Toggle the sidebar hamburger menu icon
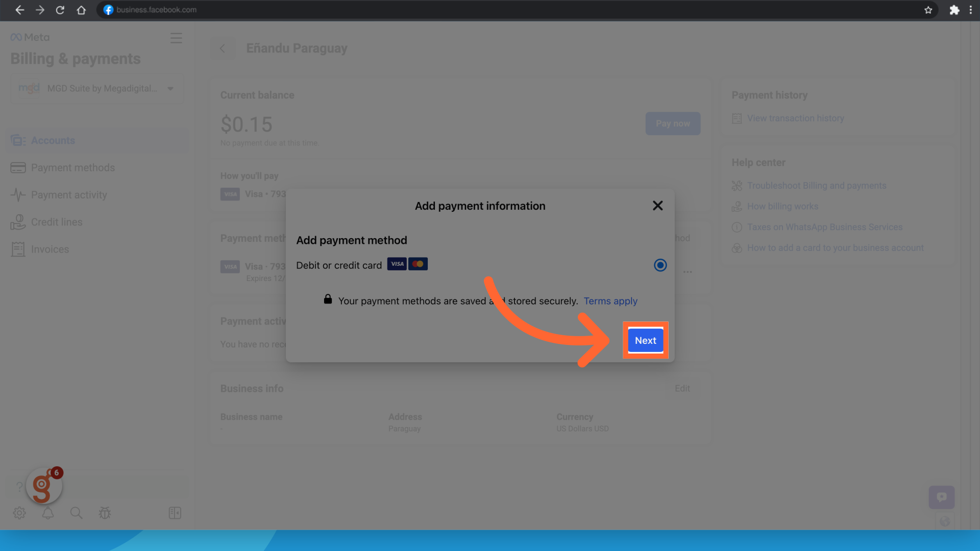Image resolution: width=980 pixels, height=551 pixels. click(176, 38)
